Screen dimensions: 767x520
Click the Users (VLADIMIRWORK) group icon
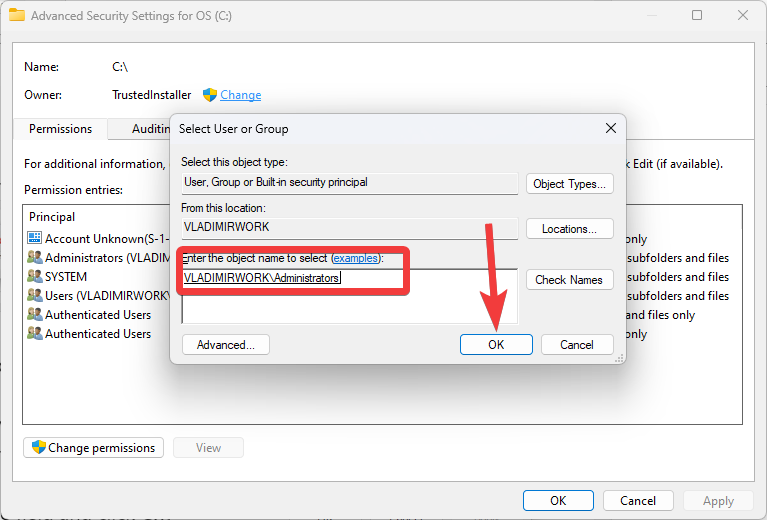[x=34, y=296]
